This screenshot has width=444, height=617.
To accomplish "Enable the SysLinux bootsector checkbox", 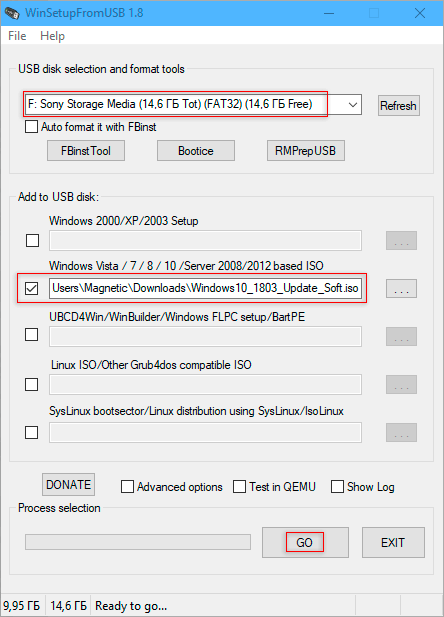I will pos(31,432).
